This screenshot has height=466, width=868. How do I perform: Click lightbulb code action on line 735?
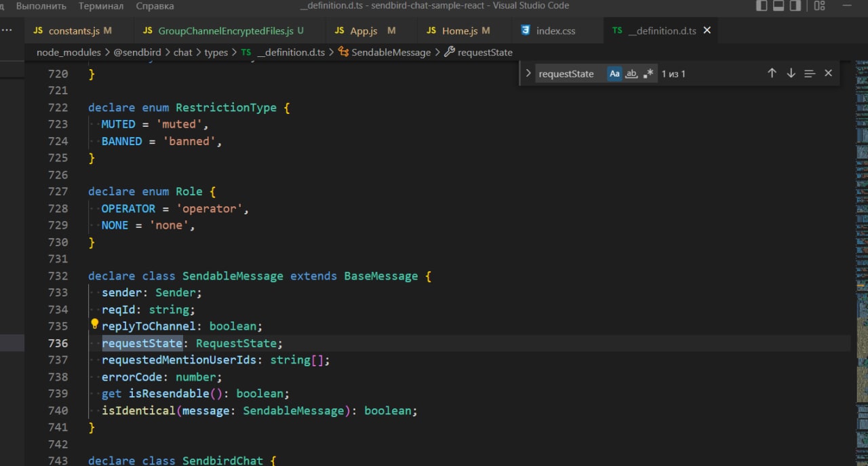coord(95,325)
